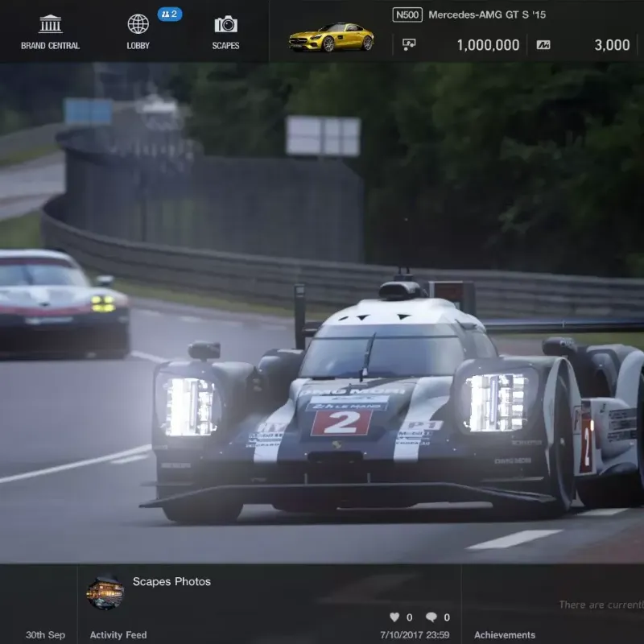Open the Scapes Photos profile avatar
Image resolution: width=644 pixels, height=644 pixels.
point(105,592)
